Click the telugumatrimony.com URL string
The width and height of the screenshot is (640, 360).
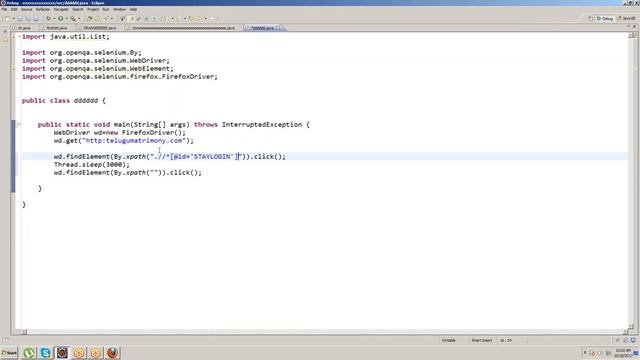[x=133, y=140]
